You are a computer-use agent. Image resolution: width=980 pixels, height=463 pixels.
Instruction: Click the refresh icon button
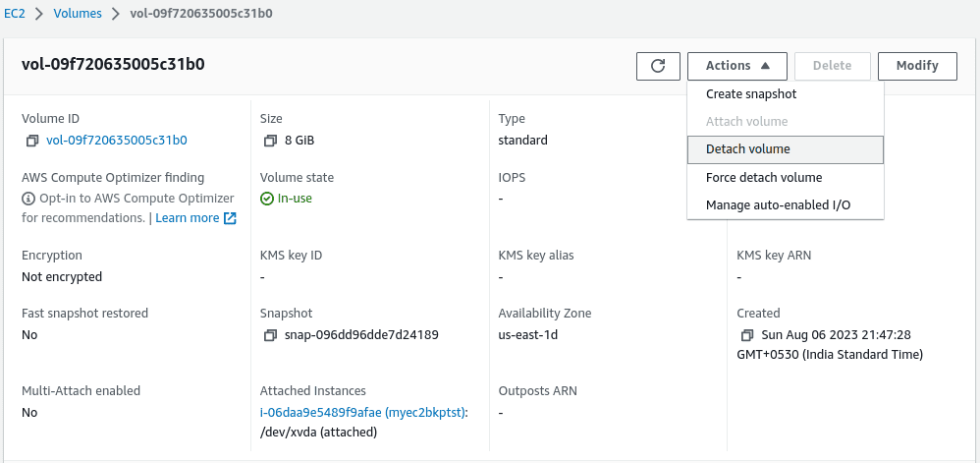point(658,66)
